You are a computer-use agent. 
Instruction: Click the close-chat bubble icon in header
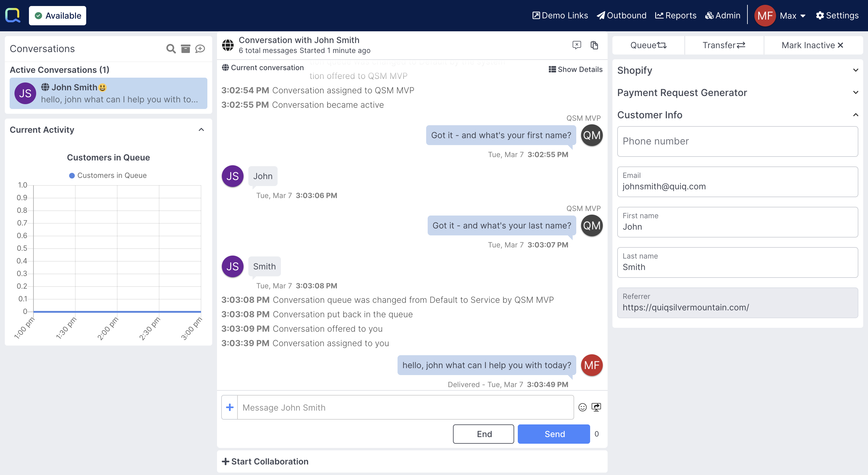click(x=577, y=45)
